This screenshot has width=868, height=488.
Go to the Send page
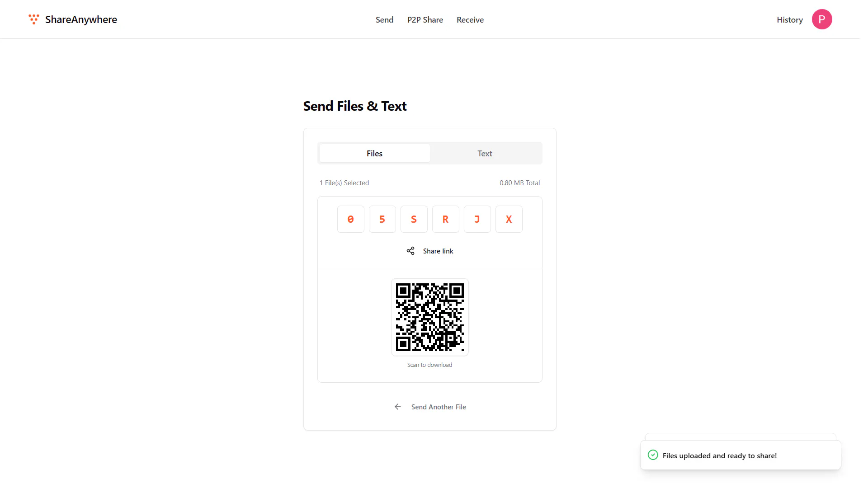[x=385, y=20]
